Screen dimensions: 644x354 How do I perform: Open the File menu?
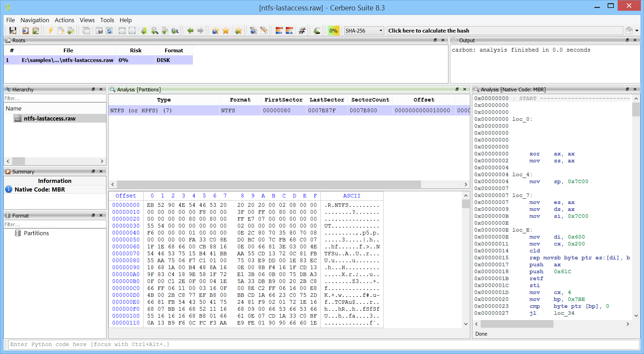click(10, 20)
